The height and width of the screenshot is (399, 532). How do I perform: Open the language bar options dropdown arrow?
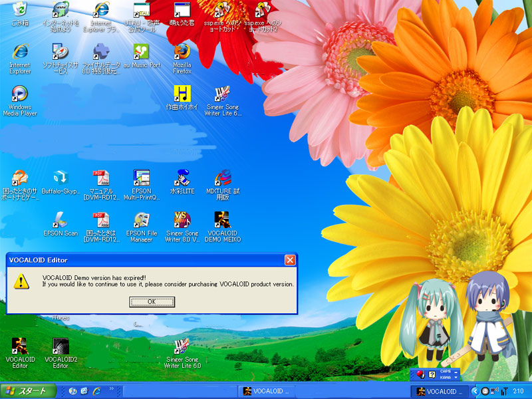point(456,378)
